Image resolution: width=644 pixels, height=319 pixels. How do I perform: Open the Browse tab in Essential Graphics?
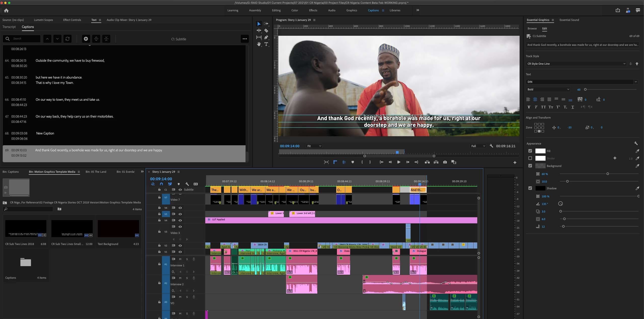pos(532,28)
